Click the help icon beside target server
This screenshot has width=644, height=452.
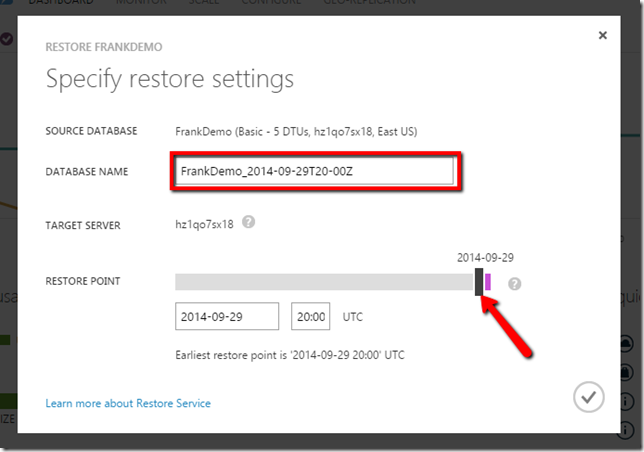tap(248, 223)
